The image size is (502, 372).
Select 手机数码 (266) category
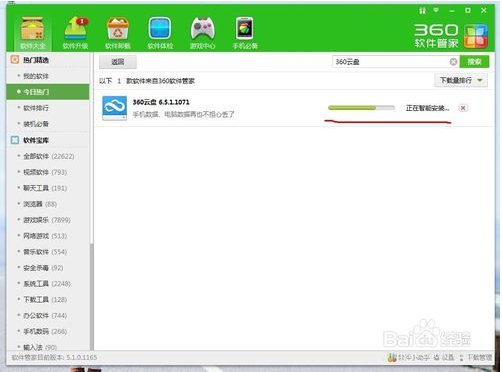(45, 332)
